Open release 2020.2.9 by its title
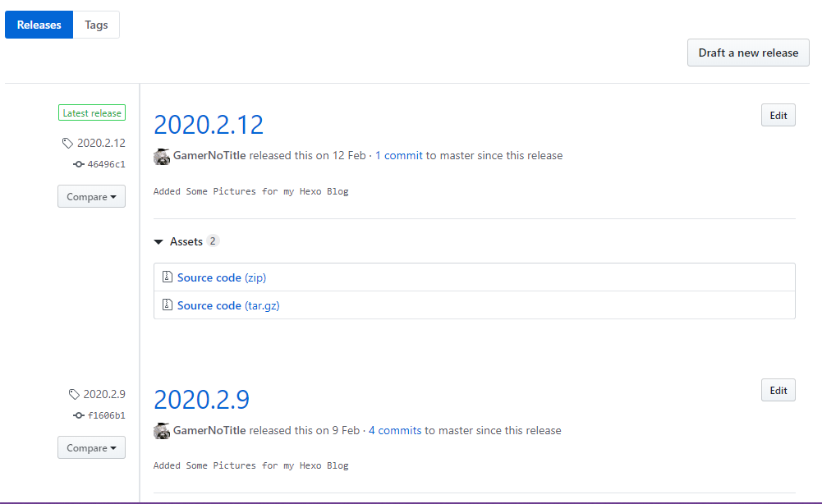 pyautogui.click(x=201, y=399)
